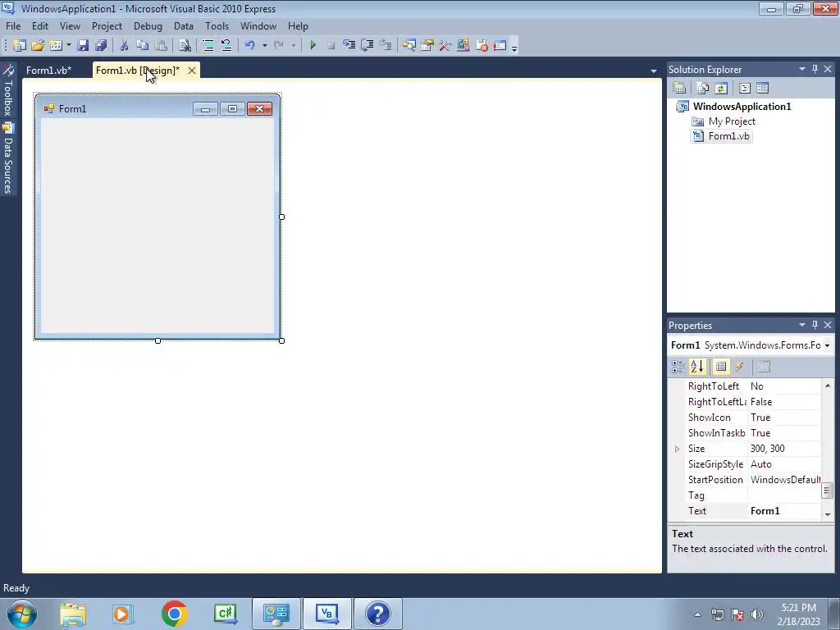Click the Add New Item toolbar icon
This screenshot has width=840, height=630.
pos(55,46)
